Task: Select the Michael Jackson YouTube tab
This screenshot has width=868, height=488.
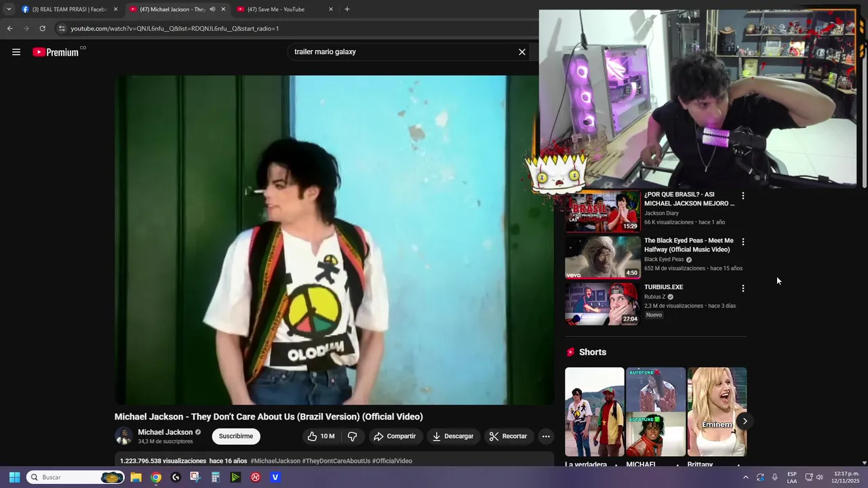Action: pyautogui.click(x=170, y=9)
